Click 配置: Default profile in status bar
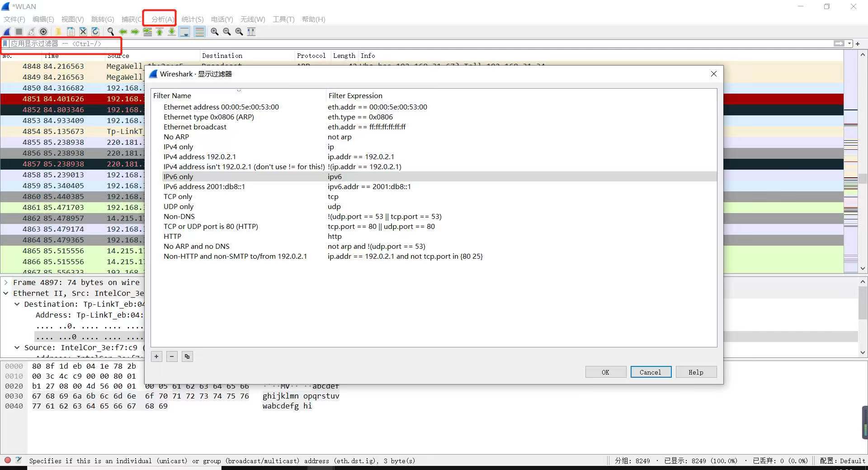 [842, 461]
